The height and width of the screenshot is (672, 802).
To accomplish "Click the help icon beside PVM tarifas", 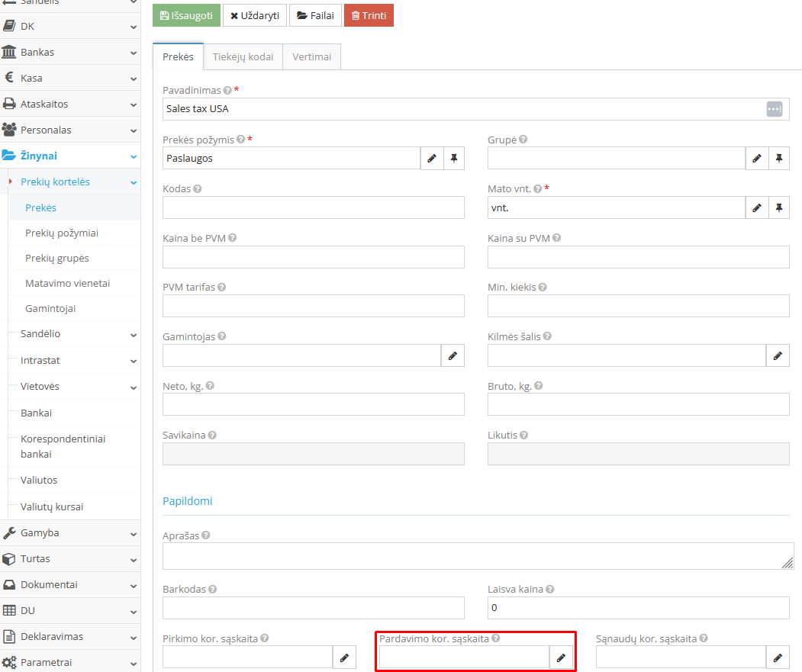I will (221, 288).
